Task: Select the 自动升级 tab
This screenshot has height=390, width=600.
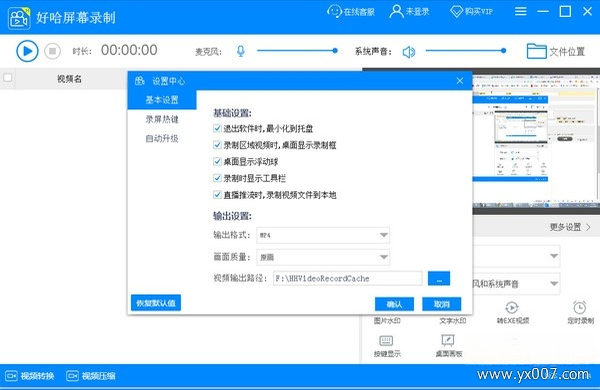Action: [x=162, y=138]
